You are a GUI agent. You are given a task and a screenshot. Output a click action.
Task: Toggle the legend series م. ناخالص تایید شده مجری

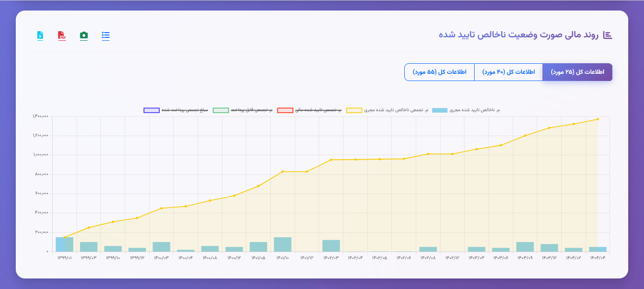click(x=466, y=110)
